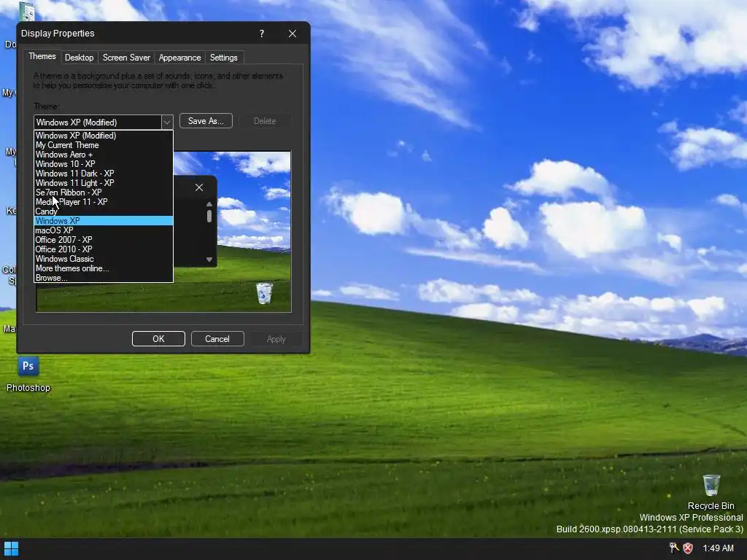Image resolution: width=747 pixels, height=560 pixels.
Task: Choose My Current Theme from list
Action: pos(104,145)
